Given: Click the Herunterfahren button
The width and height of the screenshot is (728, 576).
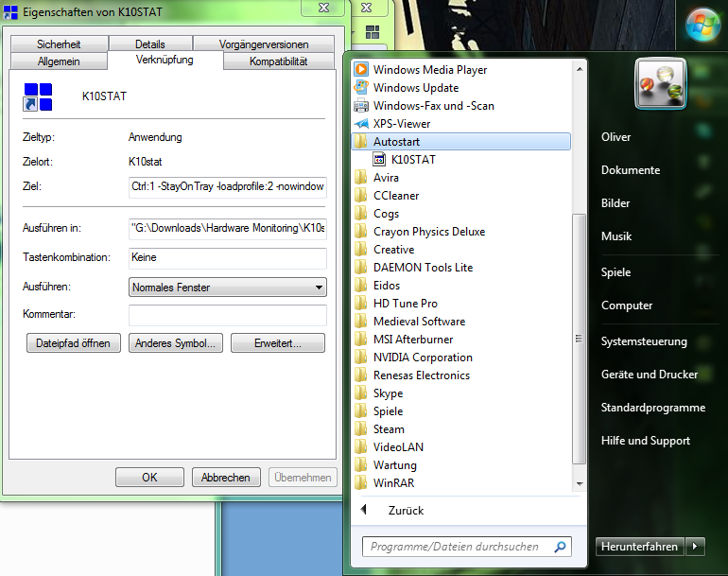Looking at the screenshot, I should point(640,547).
